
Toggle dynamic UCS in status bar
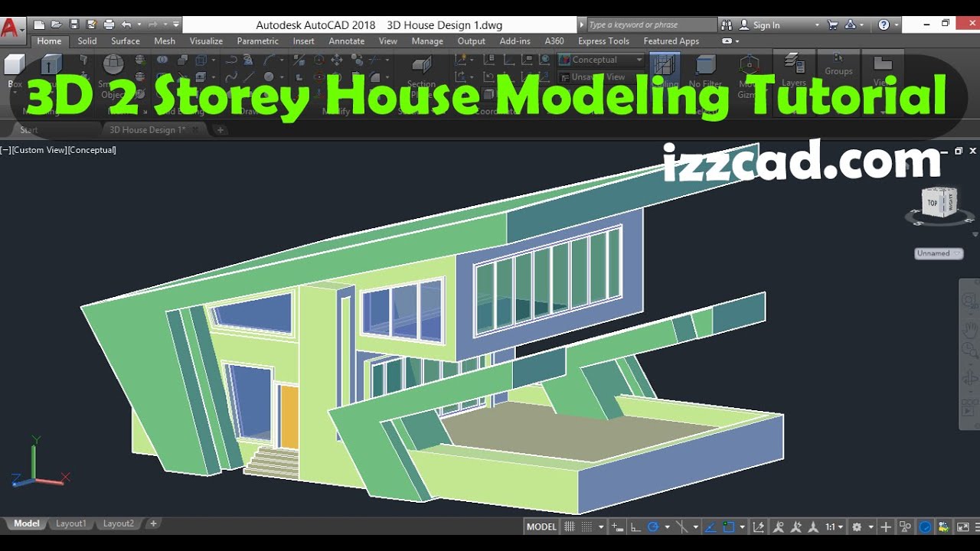tap(757, 527)
